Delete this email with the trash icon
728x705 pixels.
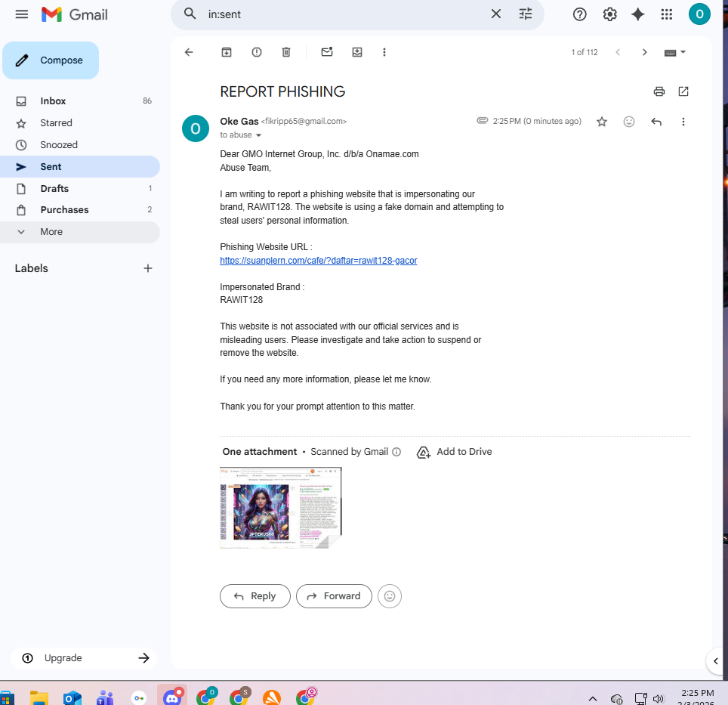click(x=286, y=52)
